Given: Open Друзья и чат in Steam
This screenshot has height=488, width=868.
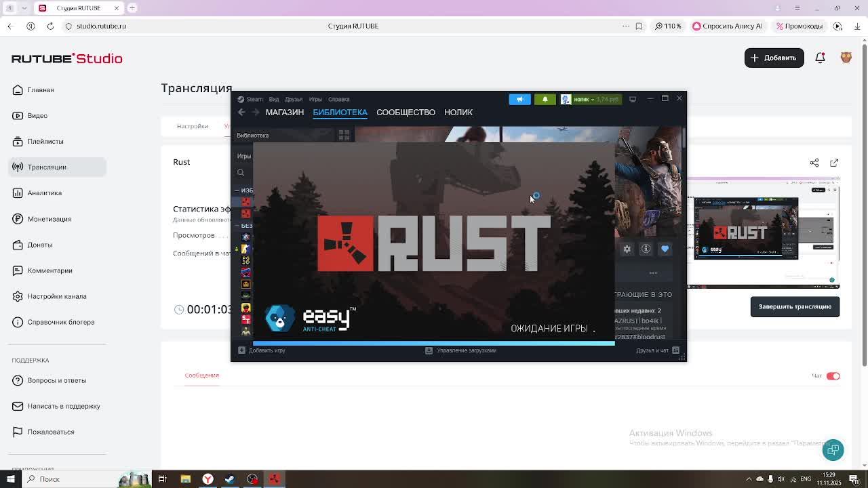Looking at the screenshot, I should (x=658, y=350).
